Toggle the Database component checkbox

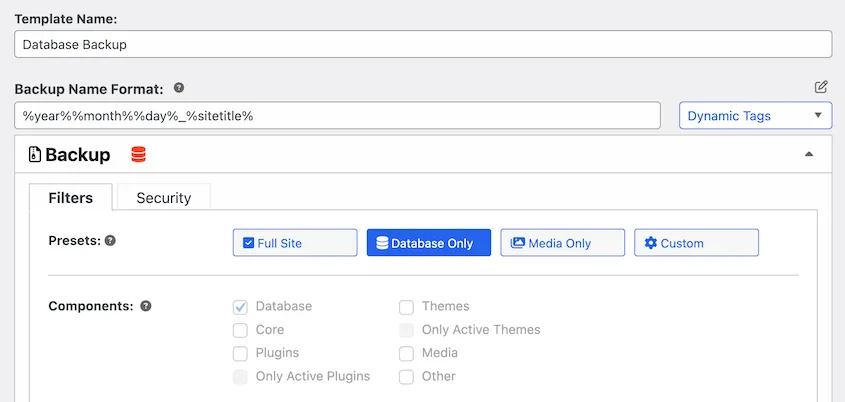(x=240, y=307)
